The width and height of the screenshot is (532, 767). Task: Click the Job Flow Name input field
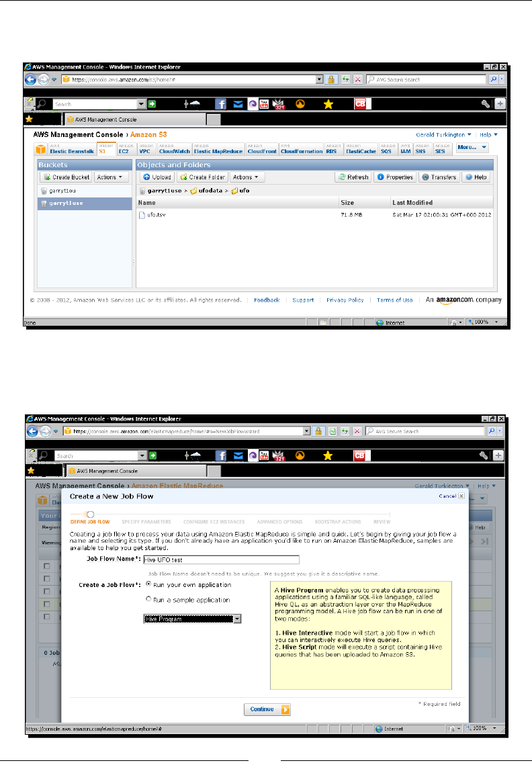tap(221, 559)
